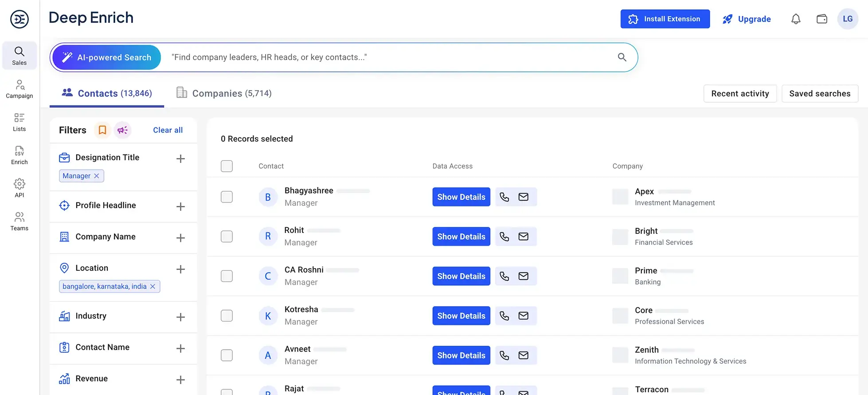
Task: Show Details for Avneet
Action: point(461,355)
